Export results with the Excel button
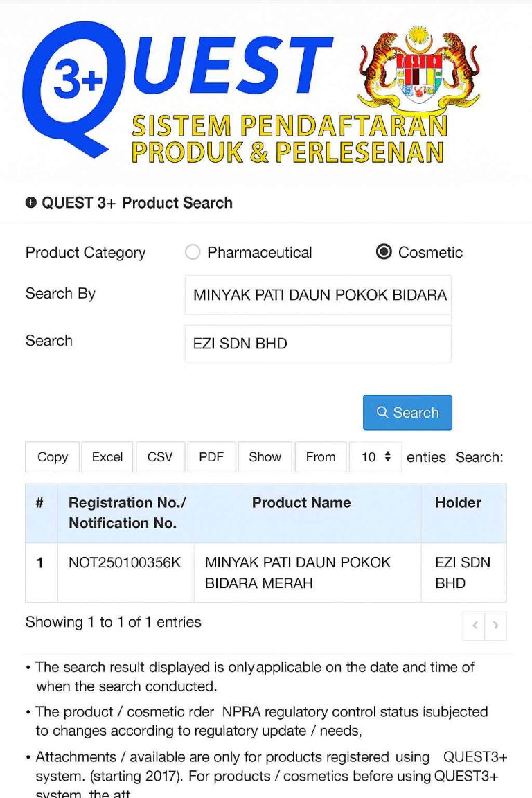This screenshot has height=798, width=532. (107, 457)
